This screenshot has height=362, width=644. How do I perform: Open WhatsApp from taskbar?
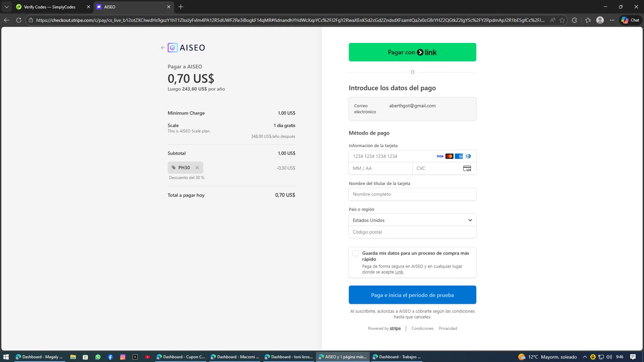pyautogui.click(x=98, y=357)
